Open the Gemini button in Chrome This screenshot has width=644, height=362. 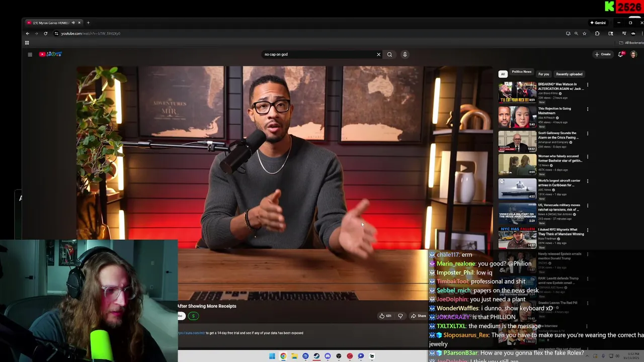598,23
